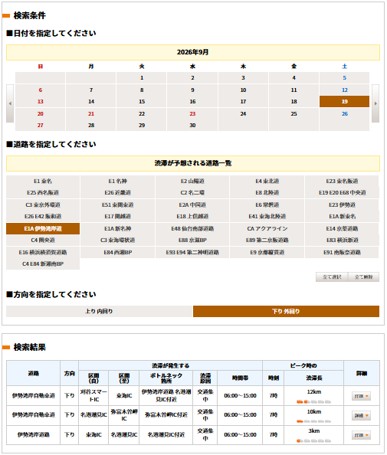Toggle the C4 E84 新湘南BP road
Screen dimensions: 387x455
click(43, 264)
